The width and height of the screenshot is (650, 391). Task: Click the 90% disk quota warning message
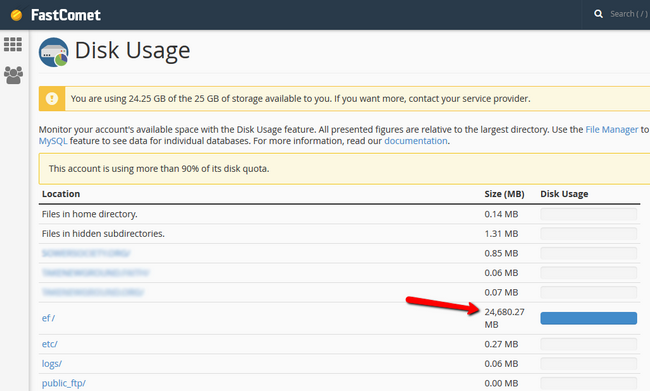click(x=159, y=169)
